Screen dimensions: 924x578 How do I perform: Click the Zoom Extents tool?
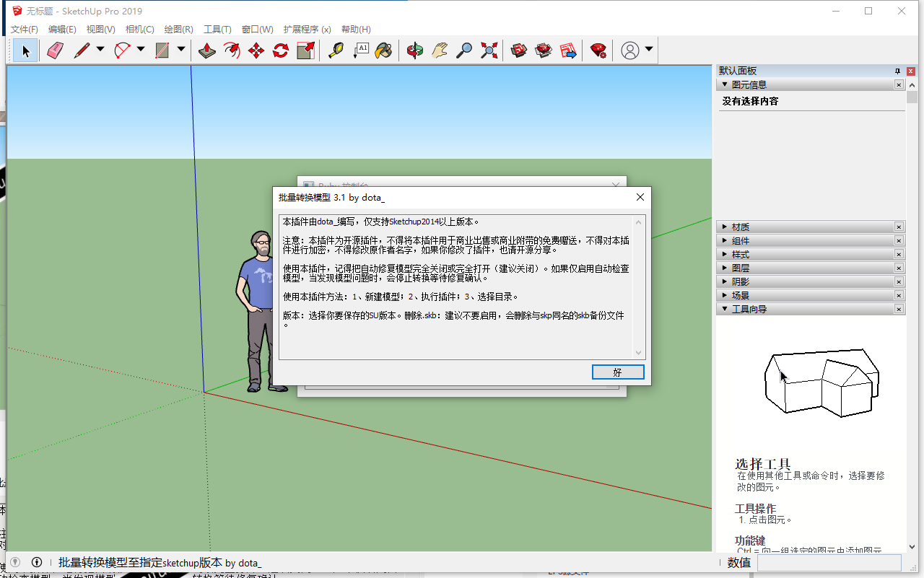point(489,51)
